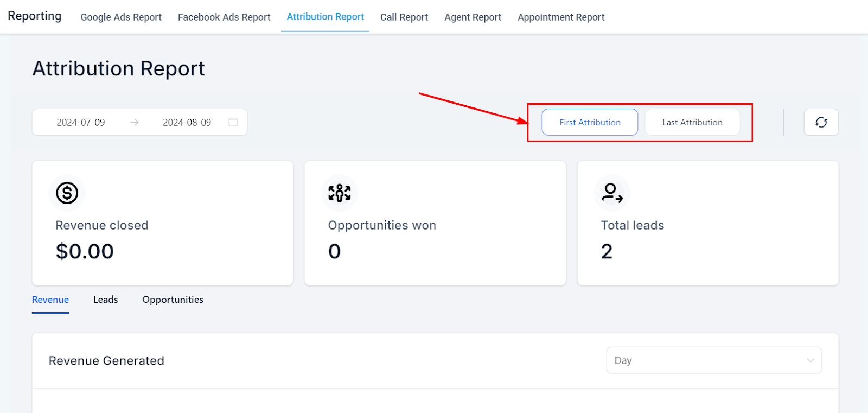Click the Attribution Report page heading
The image size is (868, 413).
118,69
